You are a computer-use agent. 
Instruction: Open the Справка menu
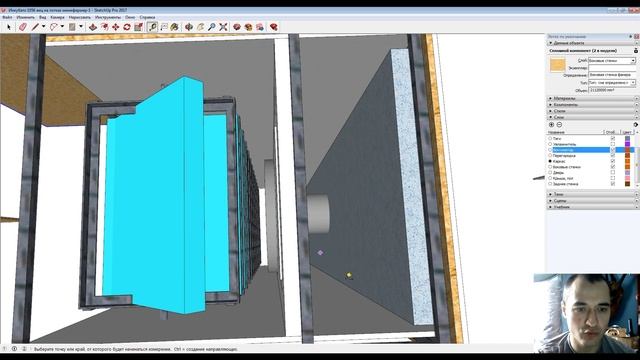click(x=147, y=18)
